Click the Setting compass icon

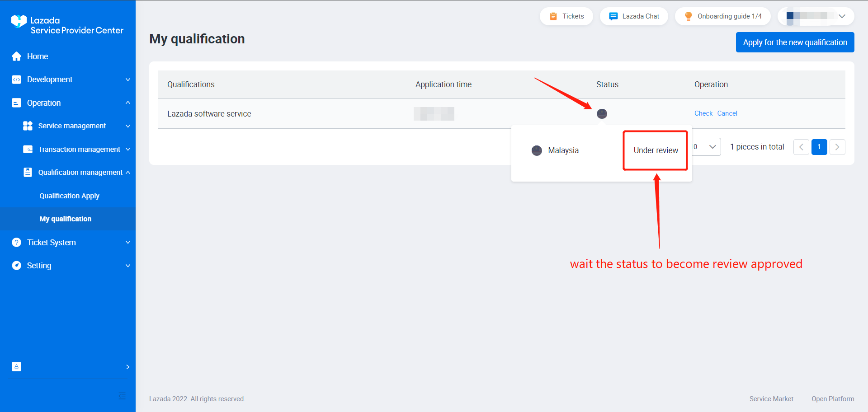coord(17,266)
